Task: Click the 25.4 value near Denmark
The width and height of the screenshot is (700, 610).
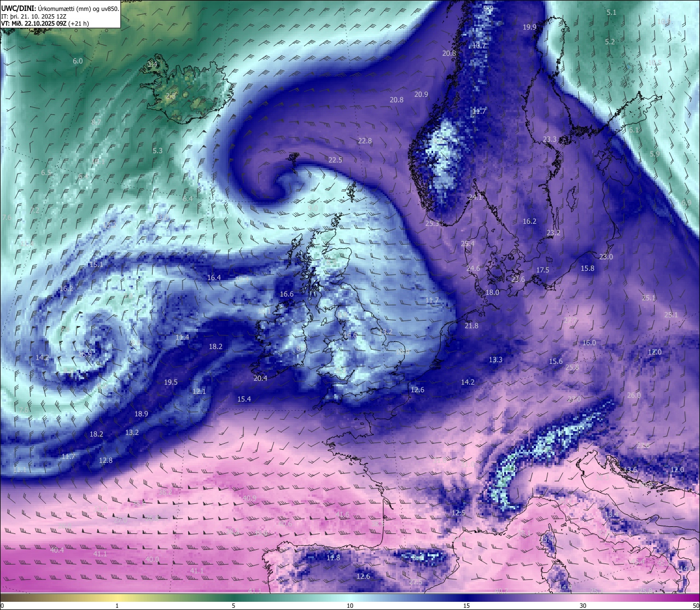Action: pyautogui.click(x=468, y=244)
